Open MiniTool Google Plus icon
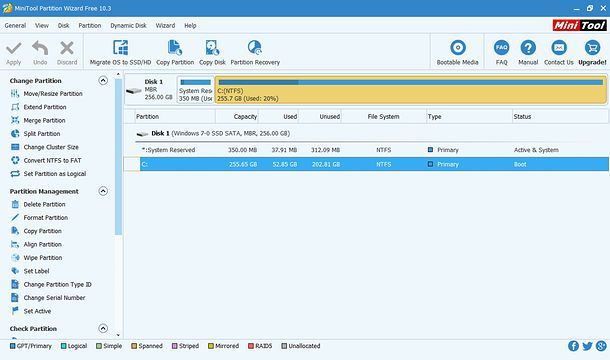 601,346
